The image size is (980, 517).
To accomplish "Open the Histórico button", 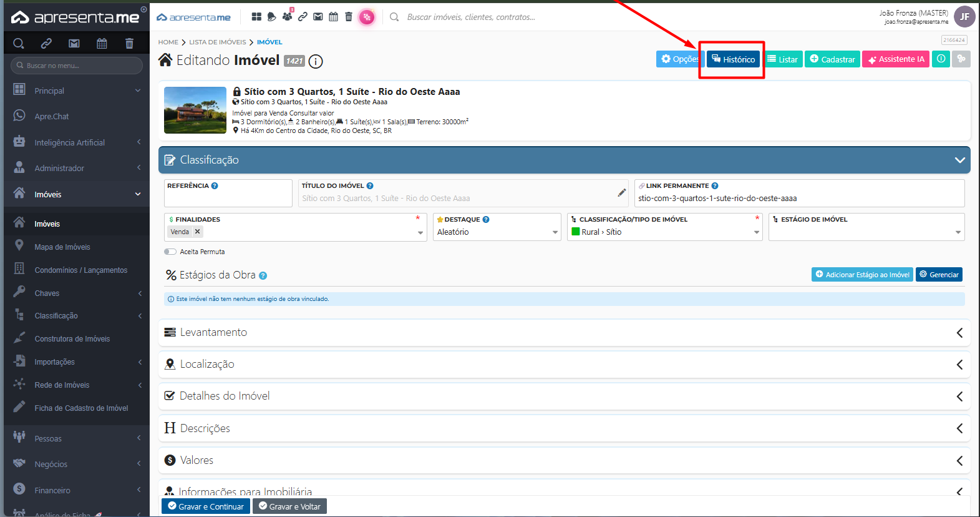I will (x=733, y=59).
